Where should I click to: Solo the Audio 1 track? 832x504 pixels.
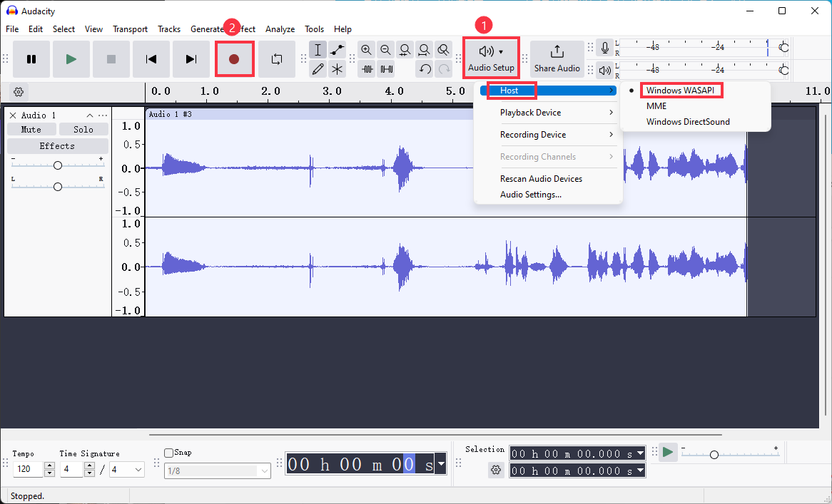(x=83, y=130)
